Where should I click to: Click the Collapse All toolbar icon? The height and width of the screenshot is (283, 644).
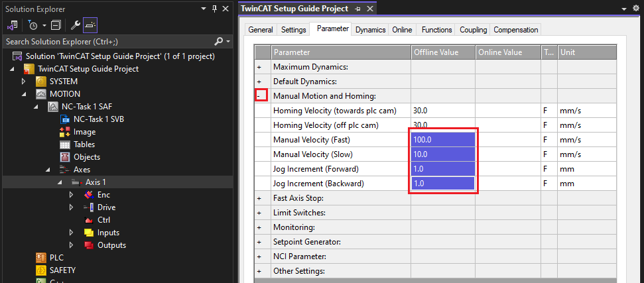56,25
